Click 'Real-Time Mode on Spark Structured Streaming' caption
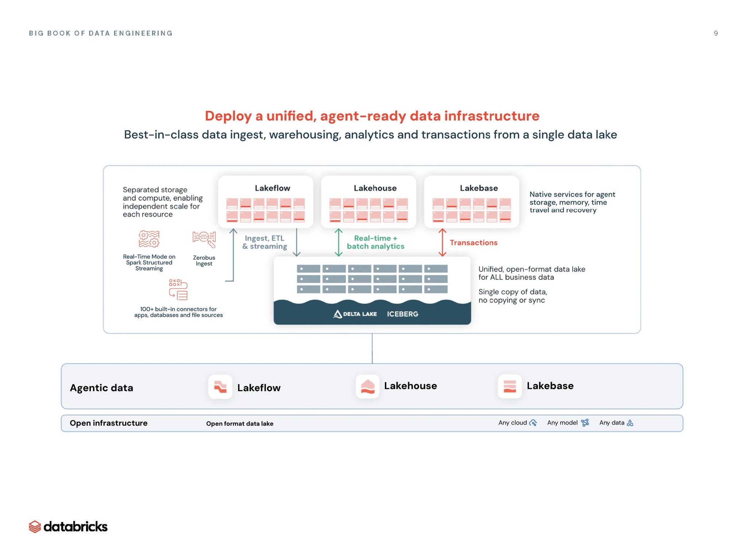The image size is (747, 560). tap(149, 262)
